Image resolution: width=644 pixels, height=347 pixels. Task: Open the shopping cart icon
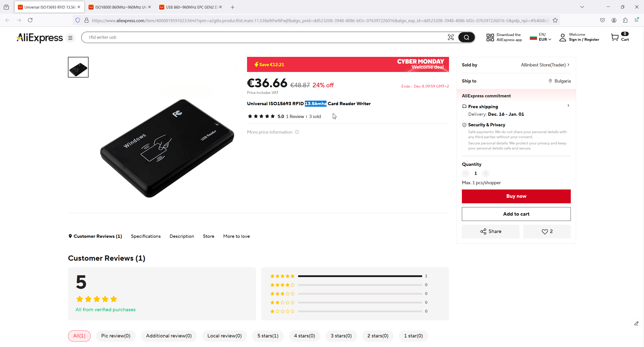point(615,37)
